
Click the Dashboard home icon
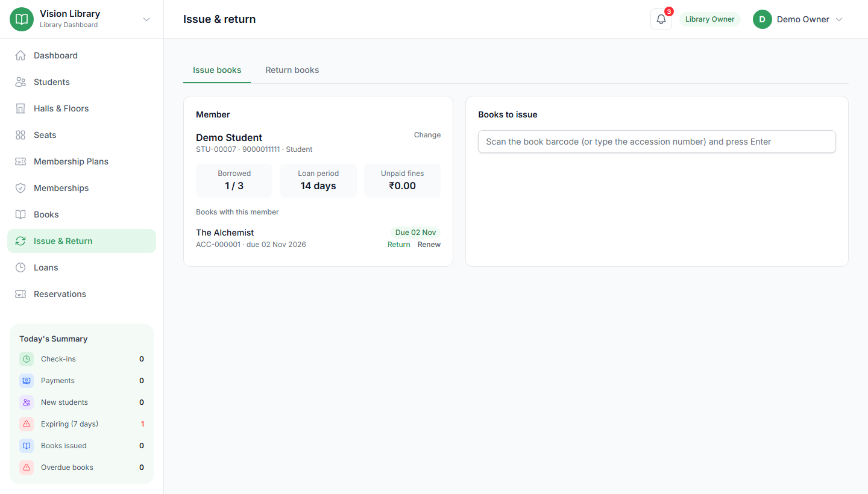[20, 55]
